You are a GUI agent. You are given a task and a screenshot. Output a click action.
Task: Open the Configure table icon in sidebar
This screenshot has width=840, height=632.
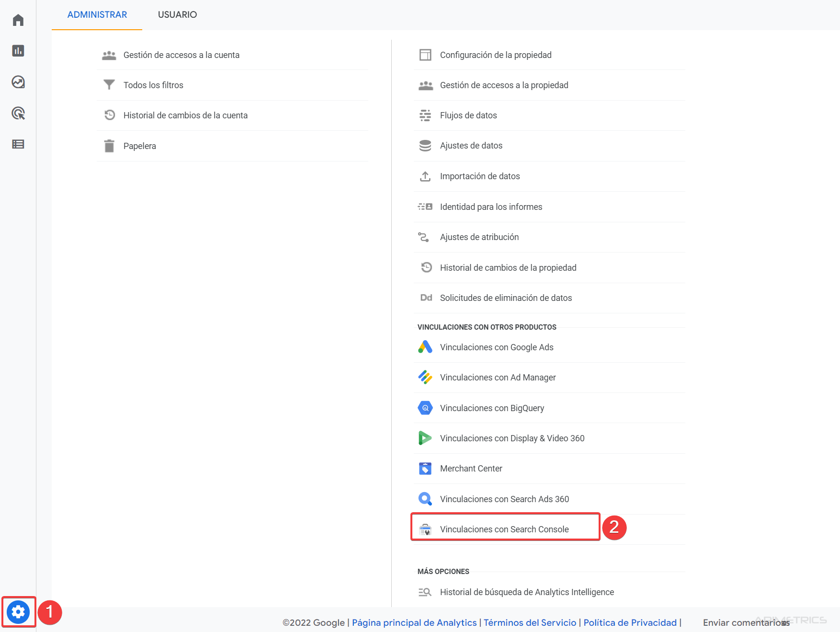18,144
